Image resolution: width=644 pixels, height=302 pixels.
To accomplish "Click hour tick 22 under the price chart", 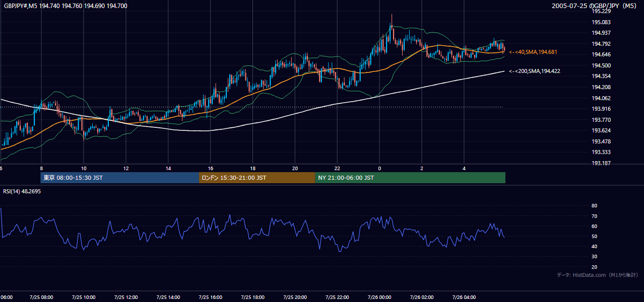I will click(x=338, y=169).
